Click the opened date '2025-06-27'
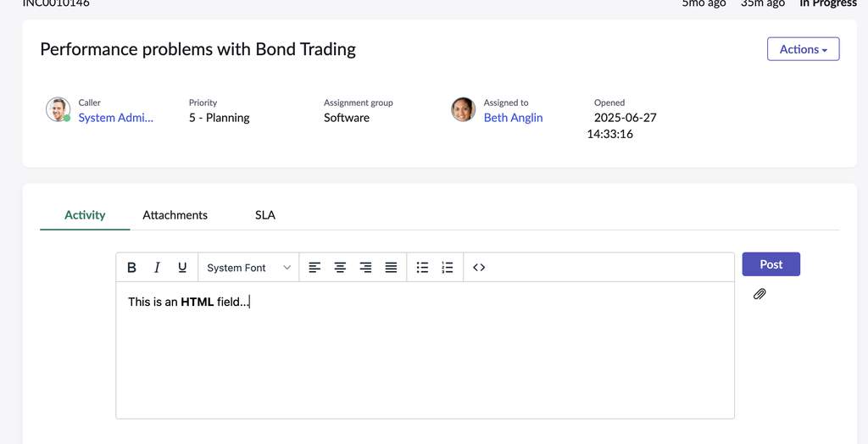 click(625, 118)
